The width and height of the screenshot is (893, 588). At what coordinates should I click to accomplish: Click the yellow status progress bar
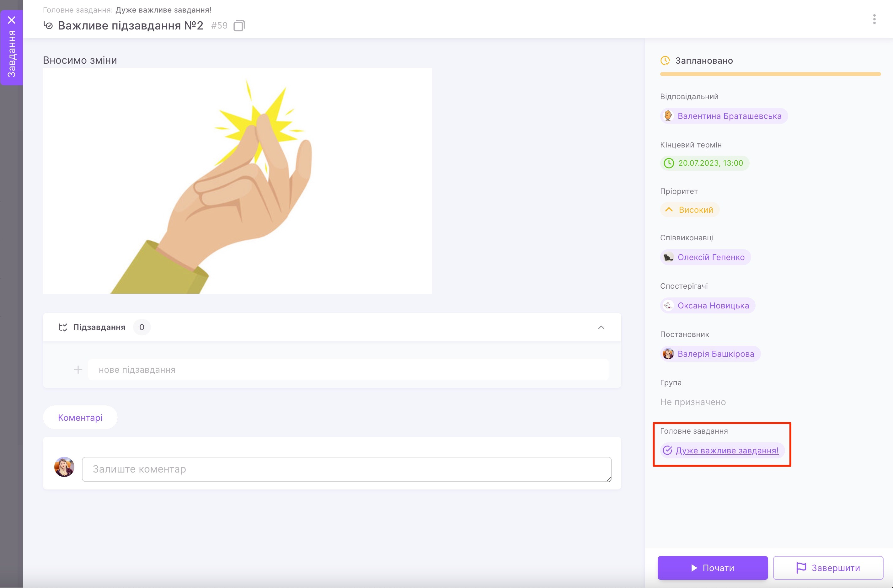click(x=770, y=74)
